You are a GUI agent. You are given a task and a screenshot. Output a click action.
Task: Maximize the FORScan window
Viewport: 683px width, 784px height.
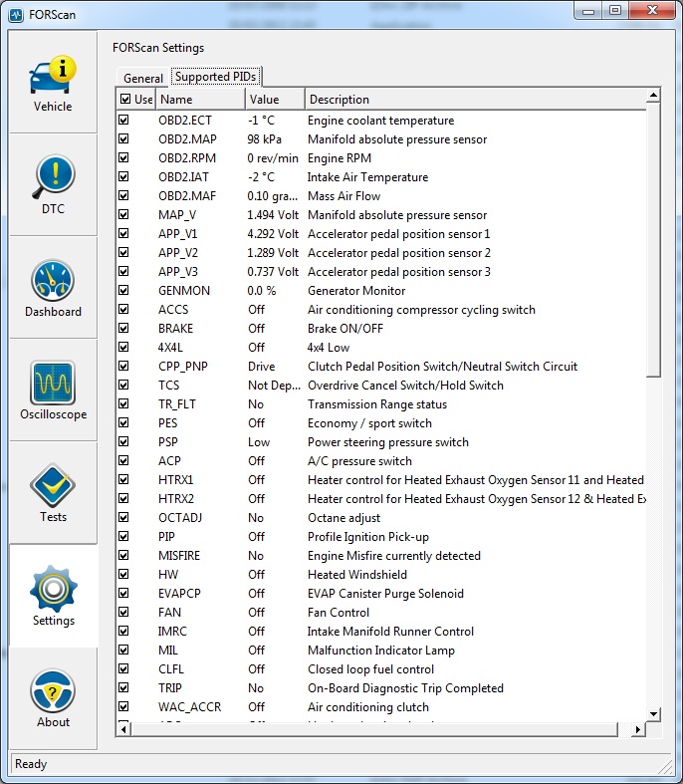tap(615, 11)
